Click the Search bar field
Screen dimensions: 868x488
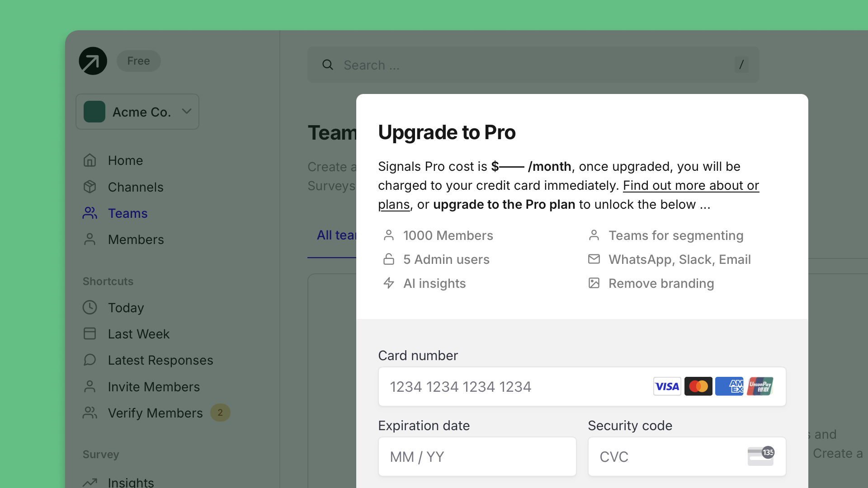click(x=533, y=65)
